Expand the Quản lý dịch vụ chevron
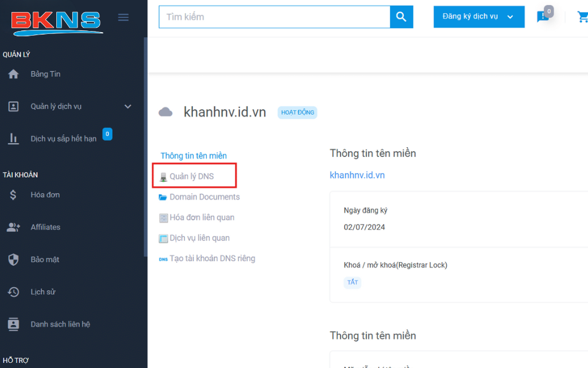The height and width of the screenshot is (368, 588). [x=127, y=106]
